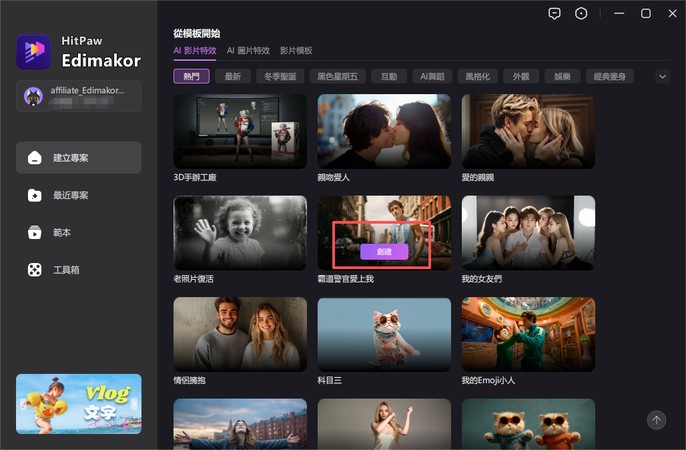Click the folder icon beside 最近專案
The width and height of the screenshot is (686, 450).
(35, 195)
